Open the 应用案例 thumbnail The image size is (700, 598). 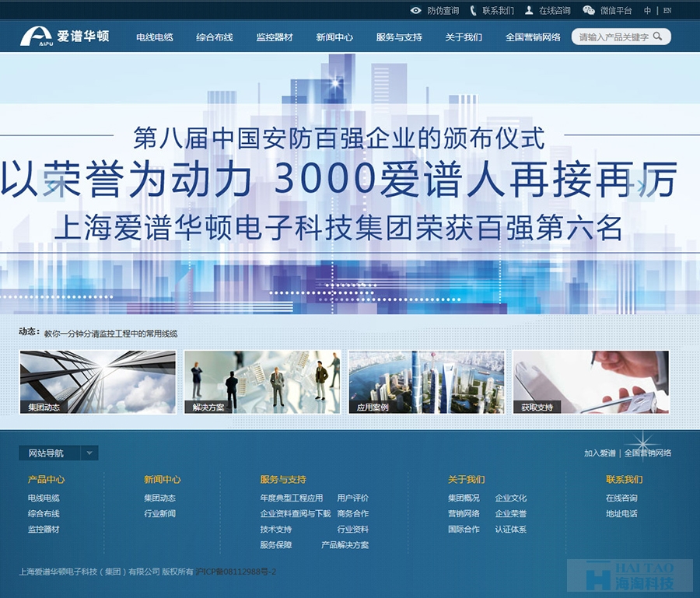[426, 382]
